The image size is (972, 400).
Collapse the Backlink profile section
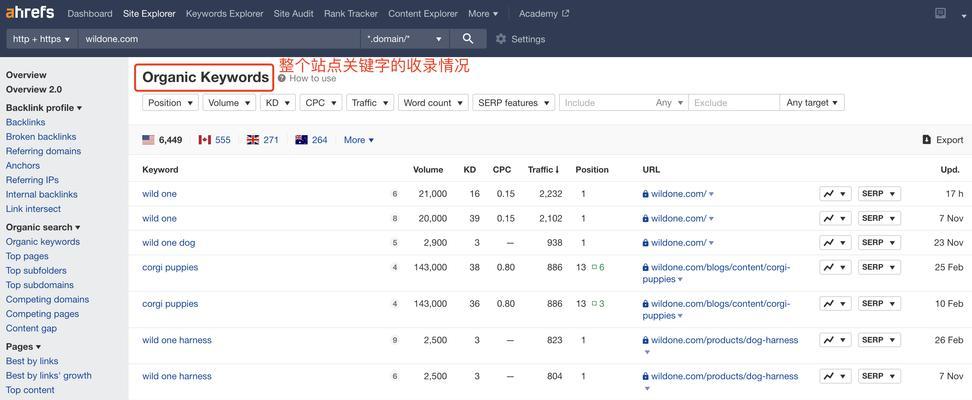coord(43,108)
